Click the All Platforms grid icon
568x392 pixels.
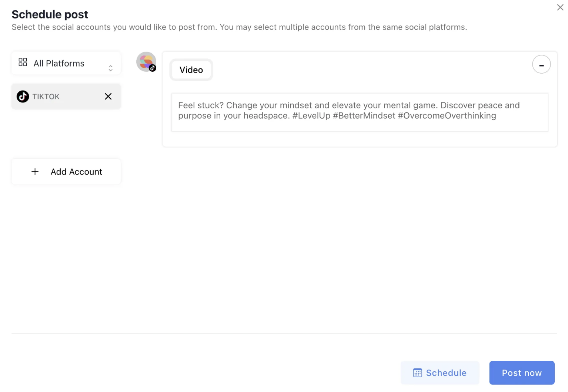[x=23, y=62]
